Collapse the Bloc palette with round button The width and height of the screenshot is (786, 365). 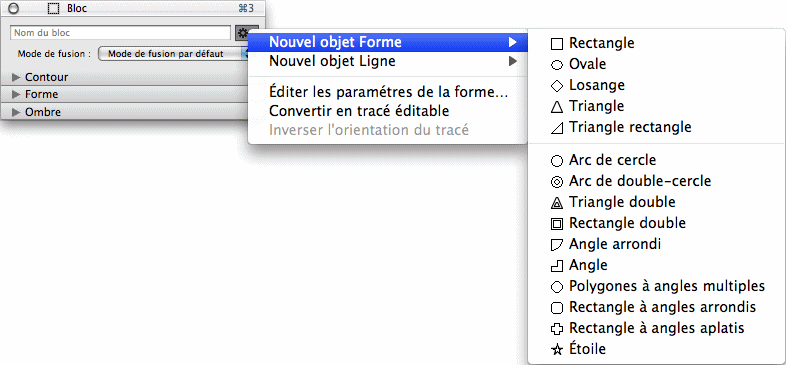pos(14,9)
